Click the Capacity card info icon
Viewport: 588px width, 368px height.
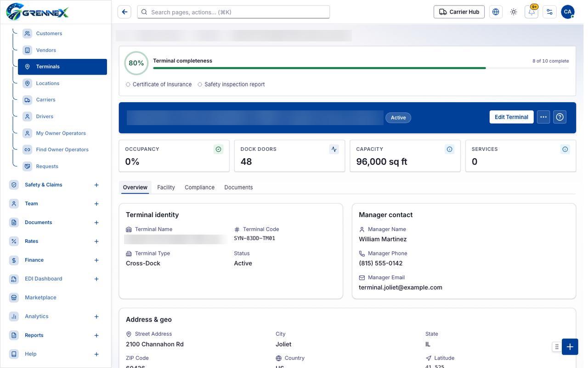click(x=449, y=149)
